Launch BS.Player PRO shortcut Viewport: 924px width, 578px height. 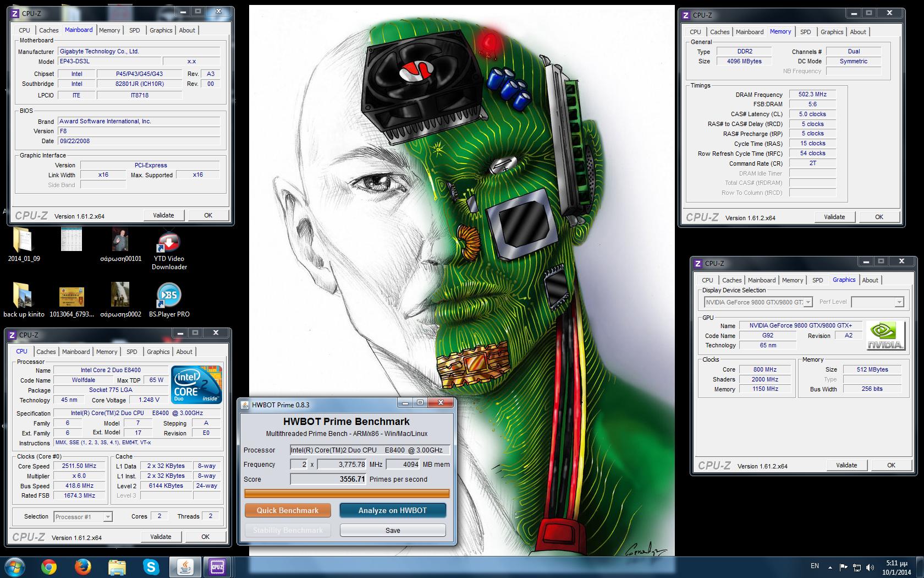(169, 296)
